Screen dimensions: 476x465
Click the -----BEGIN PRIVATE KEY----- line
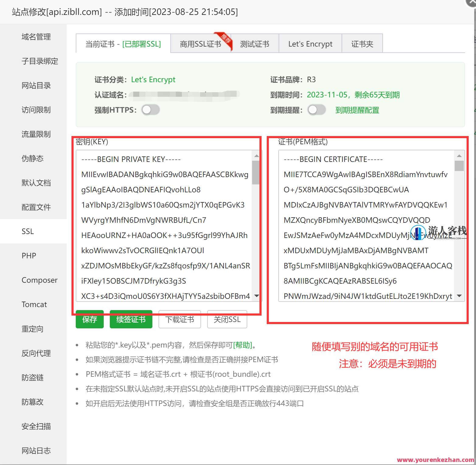click(x=131, y=159)
